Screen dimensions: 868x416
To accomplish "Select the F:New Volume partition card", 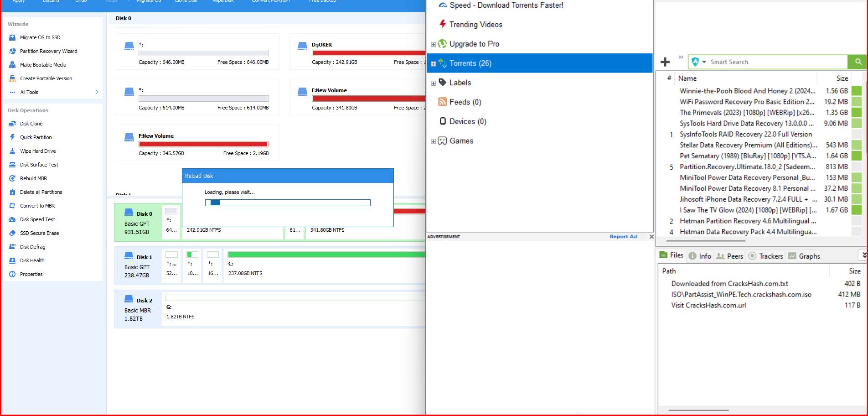I will coord(198,143).
